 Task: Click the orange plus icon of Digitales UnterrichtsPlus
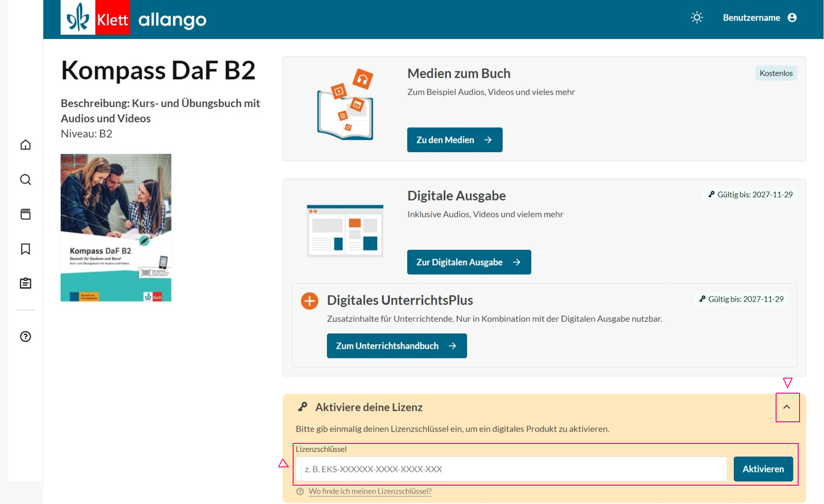pos(310,301)
